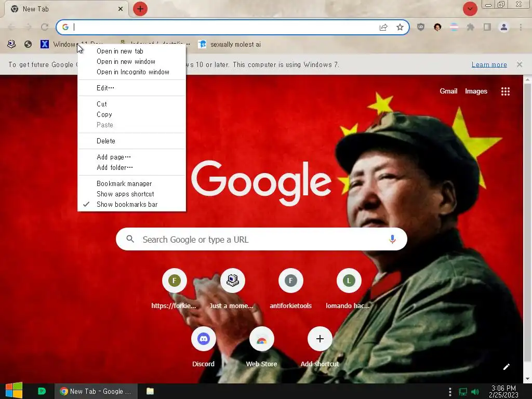The width and height of the screenshot is (532, 399).
Task: Close the New Tab tab
Action: click(121, 9)
